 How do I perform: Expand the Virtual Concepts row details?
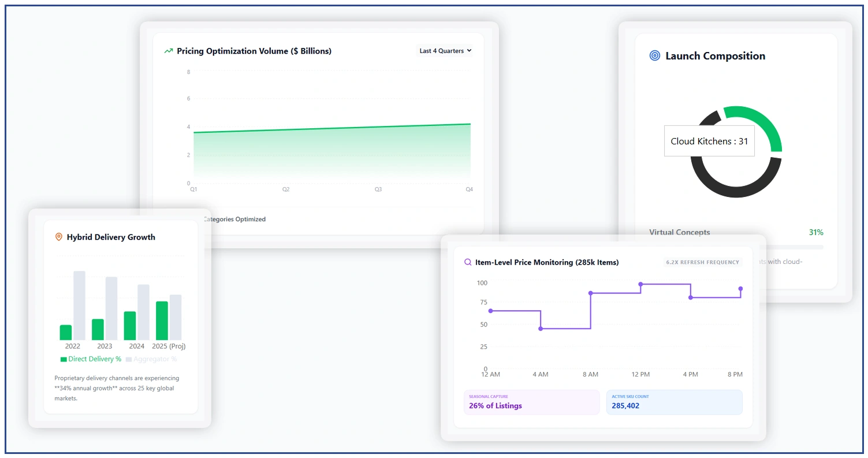[x=680, y=232]
